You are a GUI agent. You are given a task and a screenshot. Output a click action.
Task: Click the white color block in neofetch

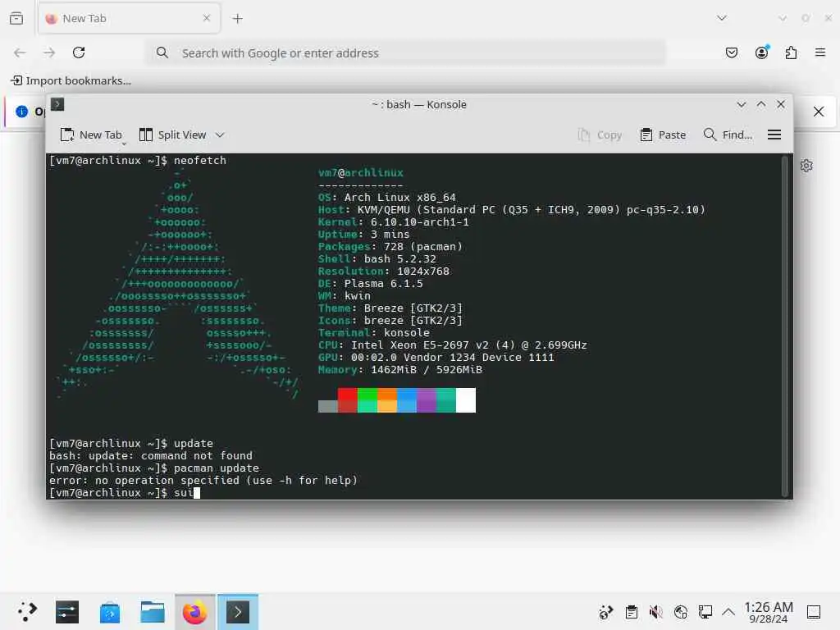click(x=466, y=400)
